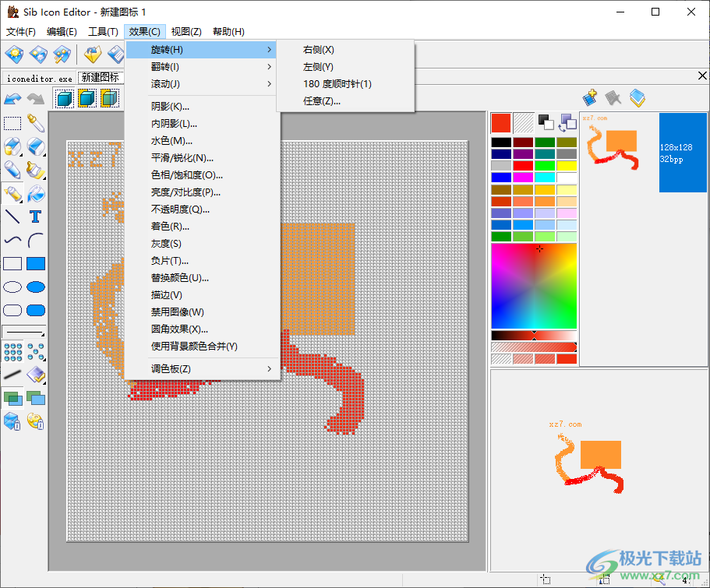
Task: Select the rectangular selection tool
Action: point(12,123)
